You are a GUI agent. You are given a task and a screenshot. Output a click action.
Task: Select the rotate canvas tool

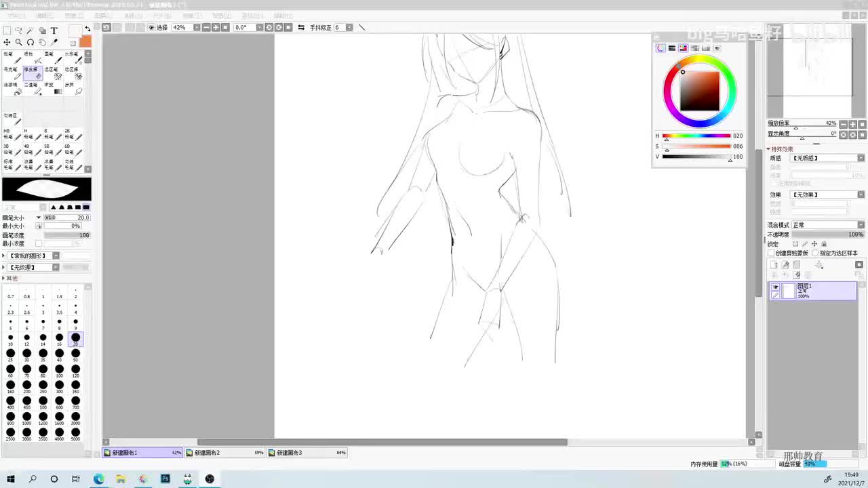[x=31, y=42]
